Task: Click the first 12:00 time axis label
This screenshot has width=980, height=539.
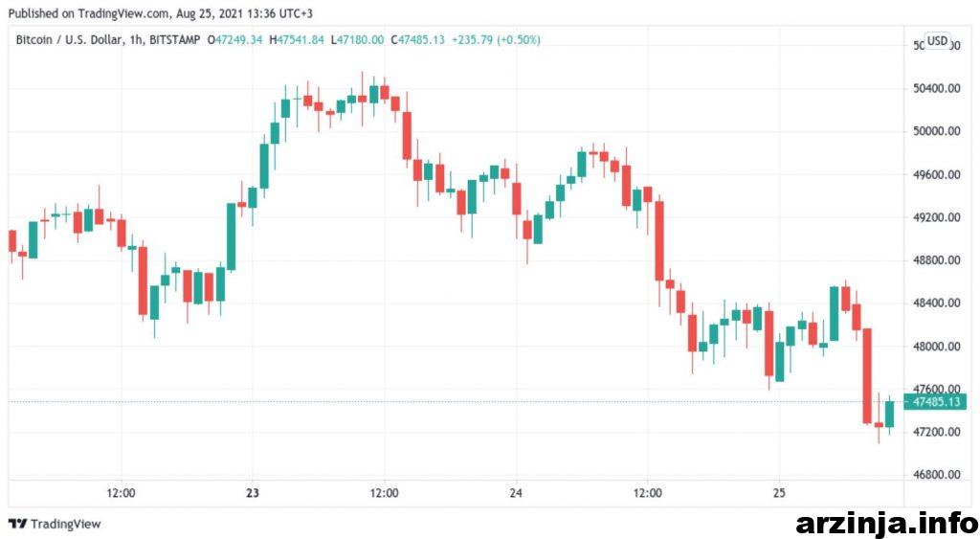Action: tap(121, 493)
